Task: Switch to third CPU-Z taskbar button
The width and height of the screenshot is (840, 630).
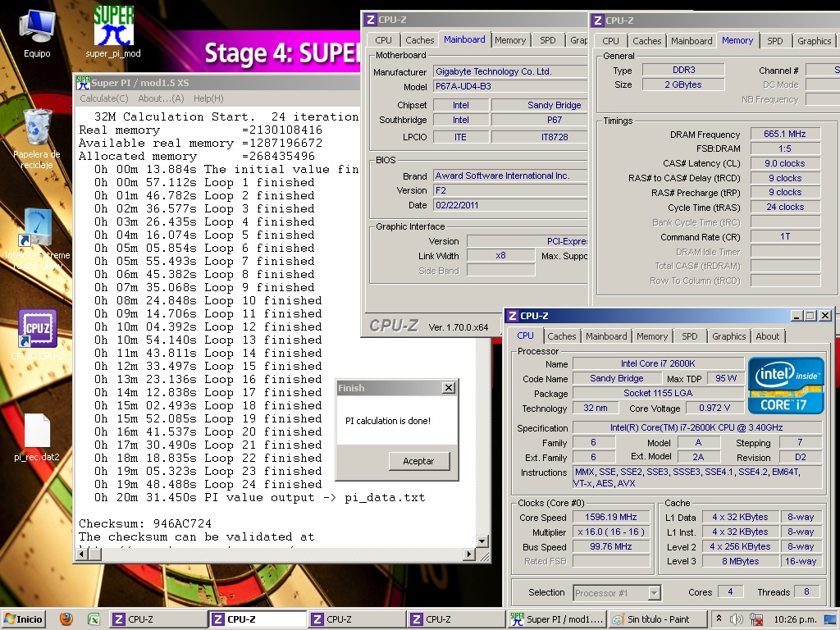Action: tap(357, 619)
